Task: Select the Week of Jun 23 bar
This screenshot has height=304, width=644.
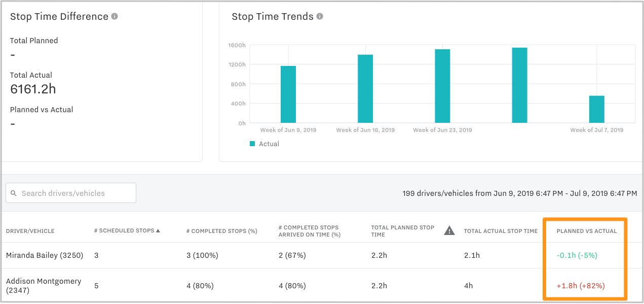Action: 442,86
